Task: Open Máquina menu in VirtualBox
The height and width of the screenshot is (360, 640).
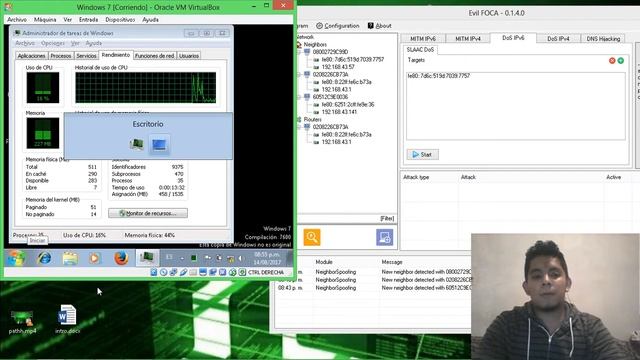Action: tap(45, 20)
